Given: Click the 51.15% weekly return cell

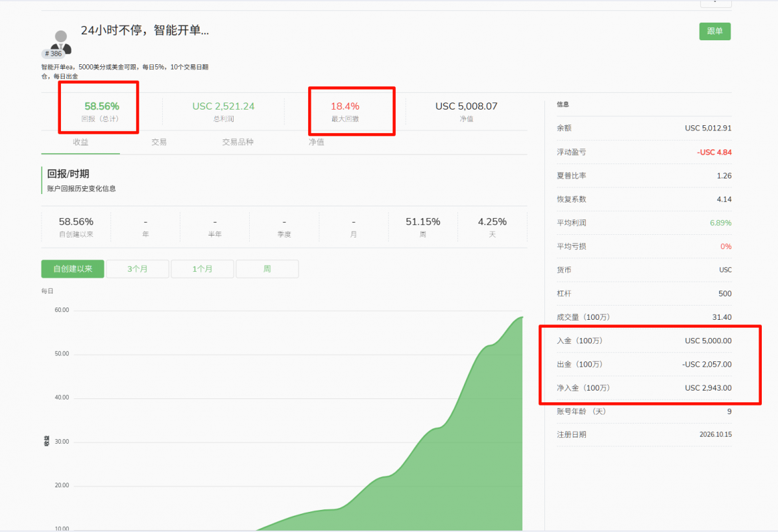Looking at the screenshot, I should (422, 227).
